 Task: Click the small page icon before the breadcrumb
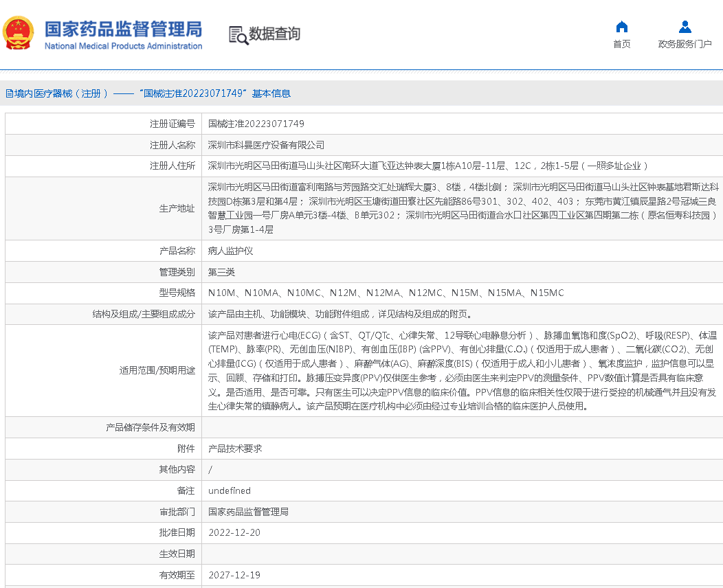8,93
